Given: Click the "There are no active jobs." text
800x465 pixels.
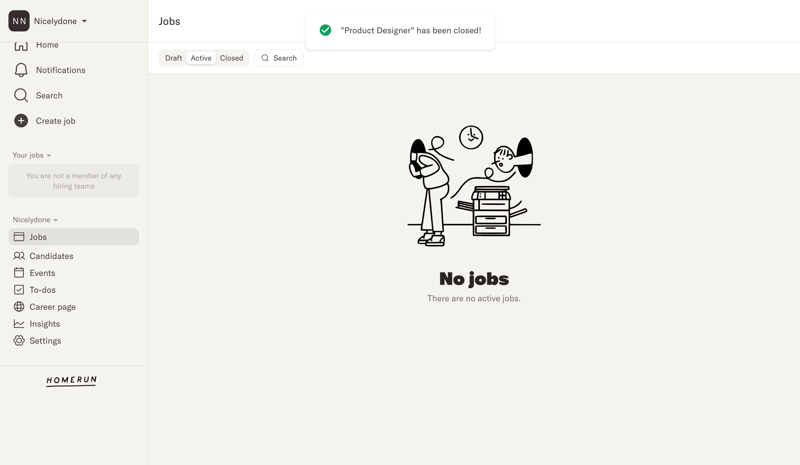Looking at the screenshot, I should 474,299.
